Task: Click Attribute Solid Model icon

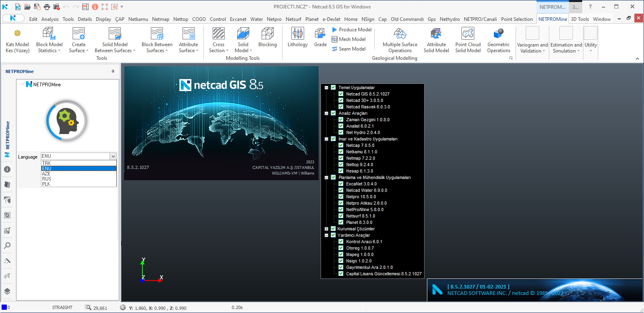Action: [436, 34]
